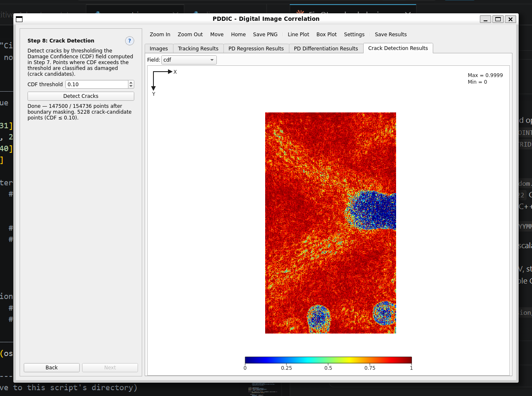Screen dimensions: 532x396
Task: Increase CDF threshold with up arrow
Action: pos(131,82)
